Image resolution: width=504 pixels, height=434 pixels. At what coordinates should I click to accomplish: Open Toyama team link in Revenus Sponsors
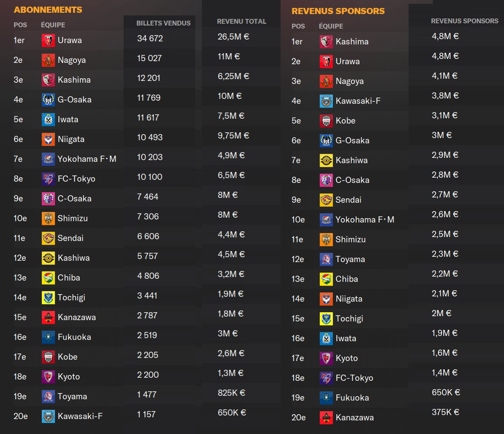pos(350,259)
